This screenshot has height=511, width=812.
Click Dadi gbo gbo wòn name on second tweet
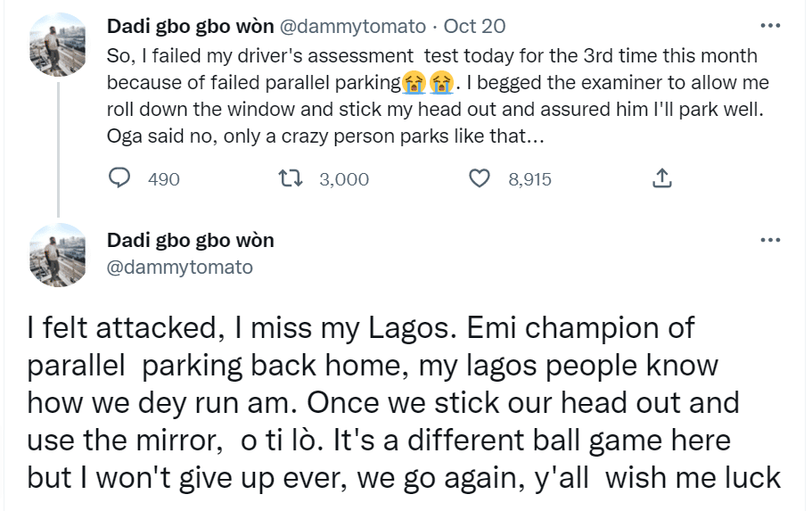tap(191, 240)
